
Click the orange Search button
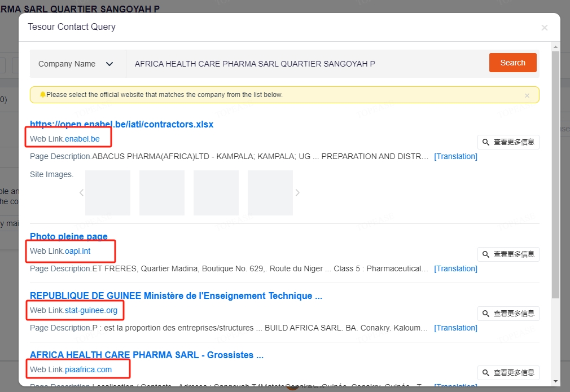(512, 63)
